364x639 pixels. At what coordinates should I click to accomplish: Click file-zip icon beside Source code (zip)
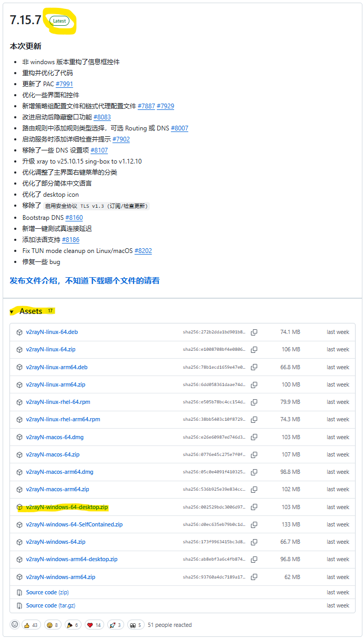tap(19, 593)
